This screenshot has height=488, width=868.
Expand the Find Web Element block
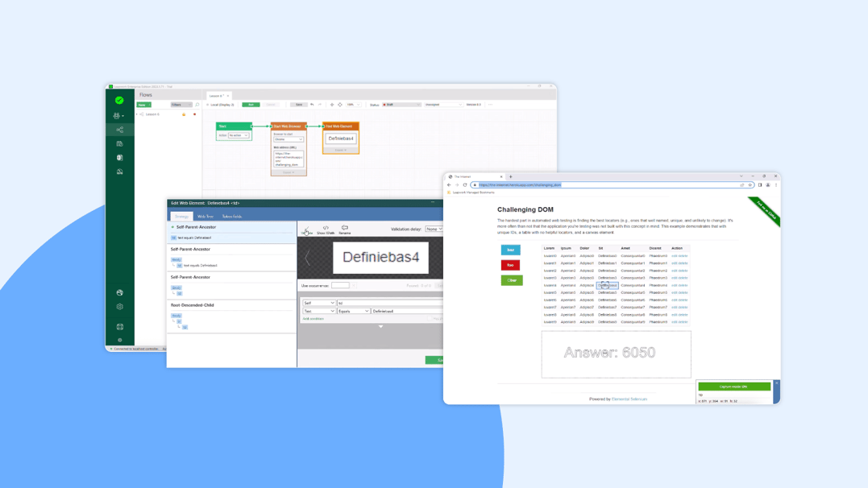[x=339, y=150]
